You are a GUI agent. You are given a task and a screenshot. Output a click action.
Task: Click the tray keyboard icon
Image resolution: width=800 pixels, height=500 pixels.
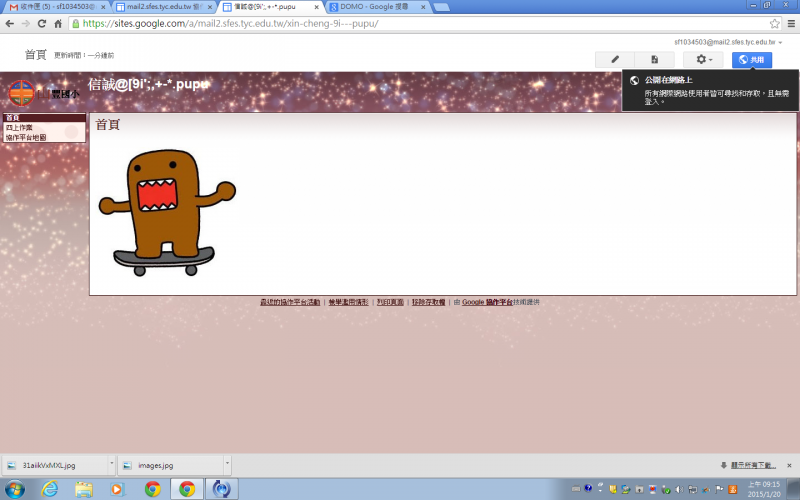click(x=576, y=489)
